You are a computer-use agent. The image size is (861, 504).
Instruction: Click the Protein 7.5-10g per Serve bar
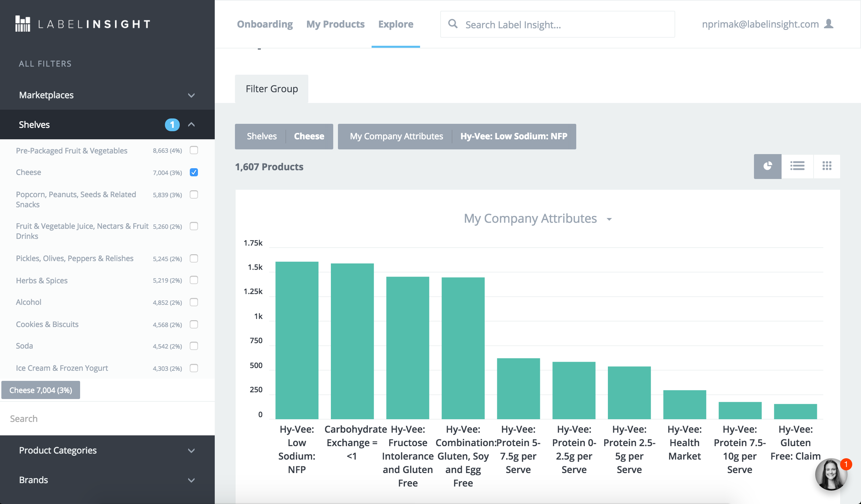pos(740,410)
